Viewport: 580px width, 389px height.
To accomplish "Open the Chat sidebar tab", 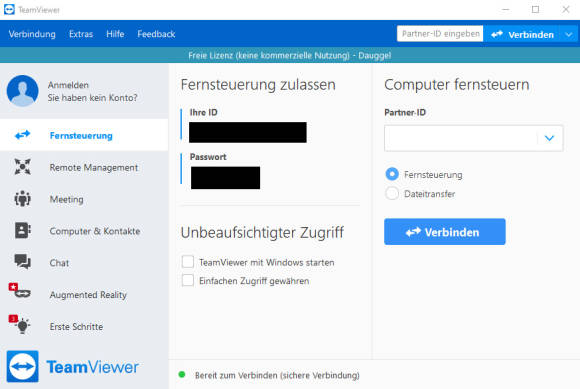I will [84, 263].
